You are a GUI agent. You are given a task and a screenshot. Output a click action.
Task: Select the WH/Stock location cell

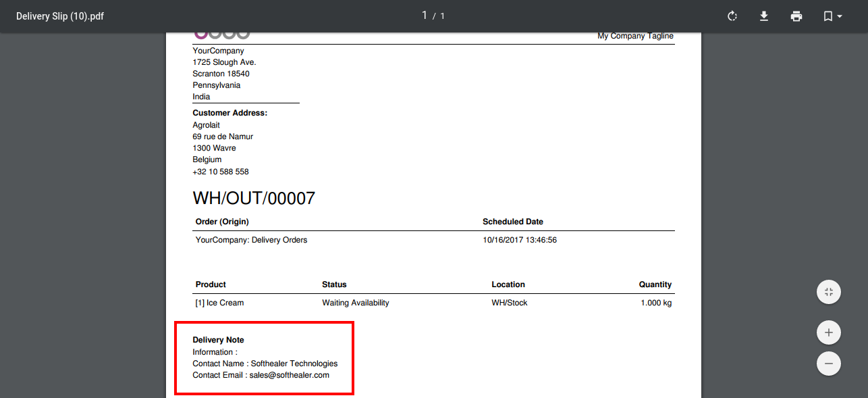510,303
